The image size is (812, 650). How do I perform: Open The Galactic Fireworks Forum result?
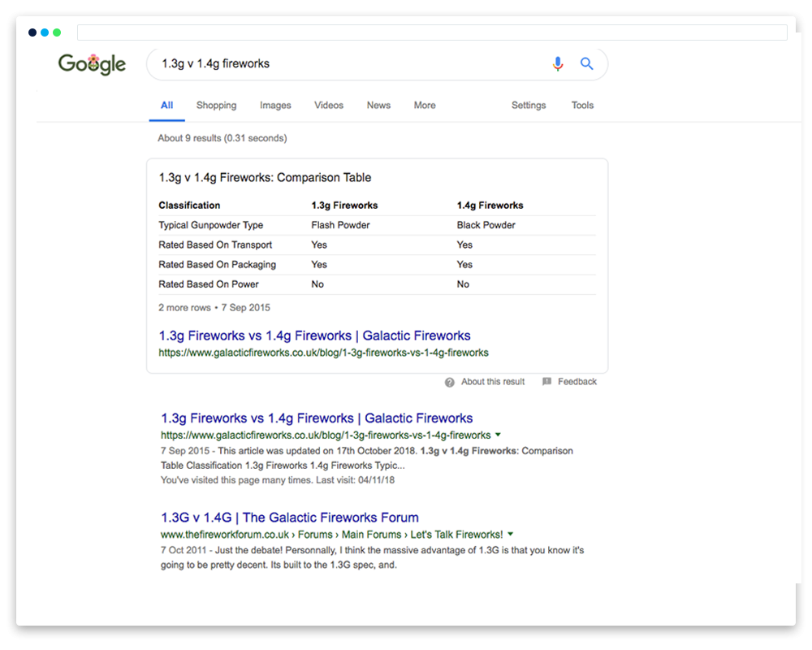coord(290,518)
